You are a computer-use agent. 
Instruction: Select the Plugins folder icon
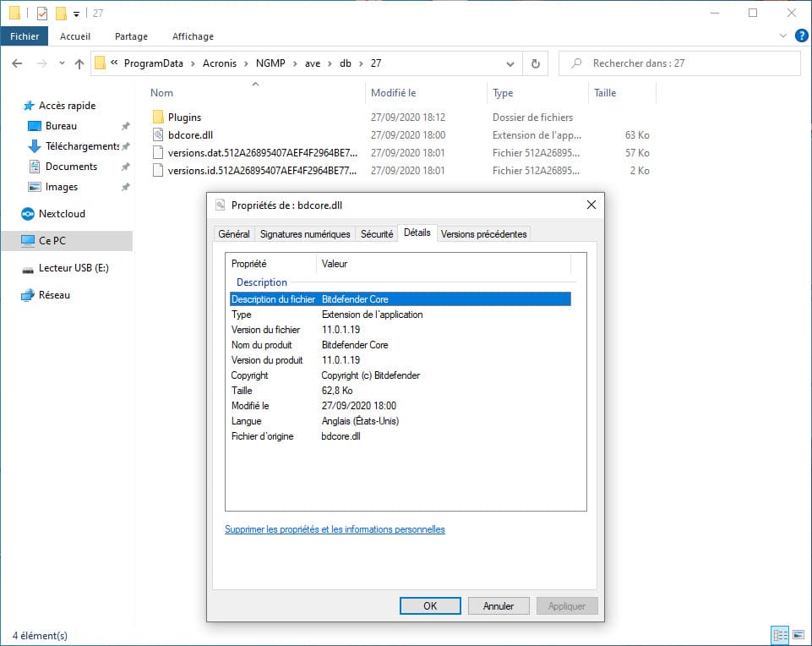(158, 117)
